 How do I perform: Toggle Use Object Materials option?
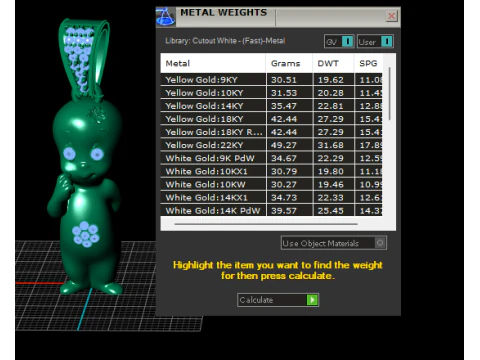[334, 243]
